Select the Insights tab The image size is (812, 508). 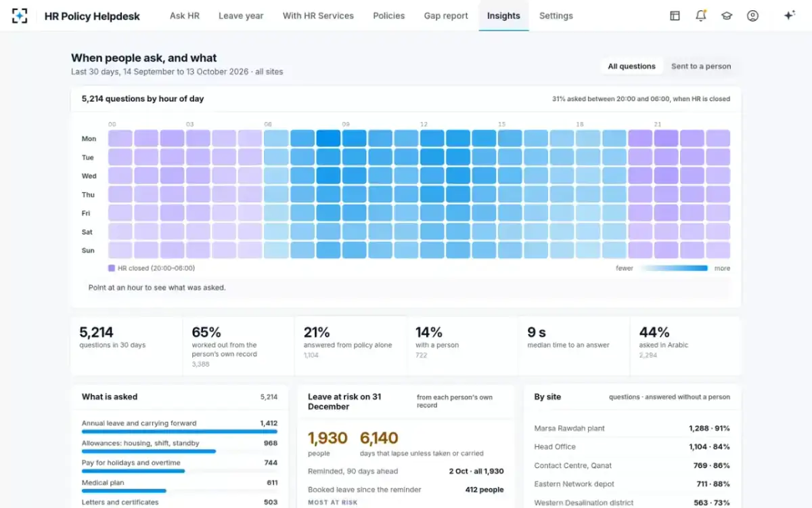[x=503, y=16]
